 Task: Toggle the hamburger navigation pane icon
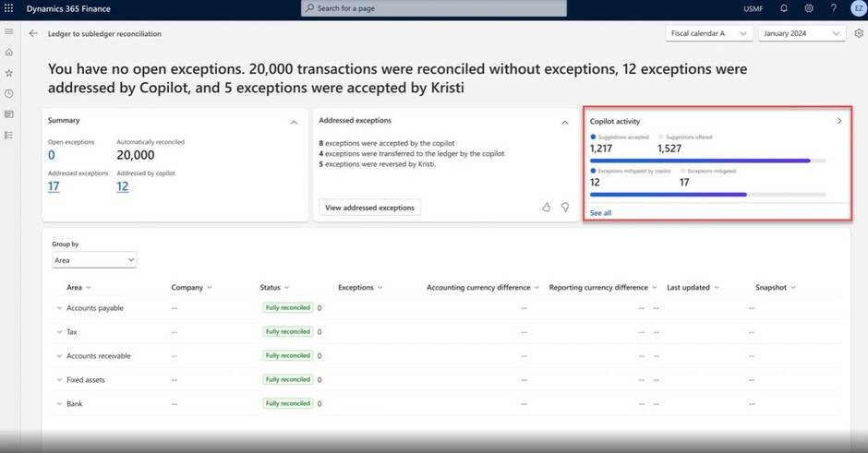pos(9,31)
